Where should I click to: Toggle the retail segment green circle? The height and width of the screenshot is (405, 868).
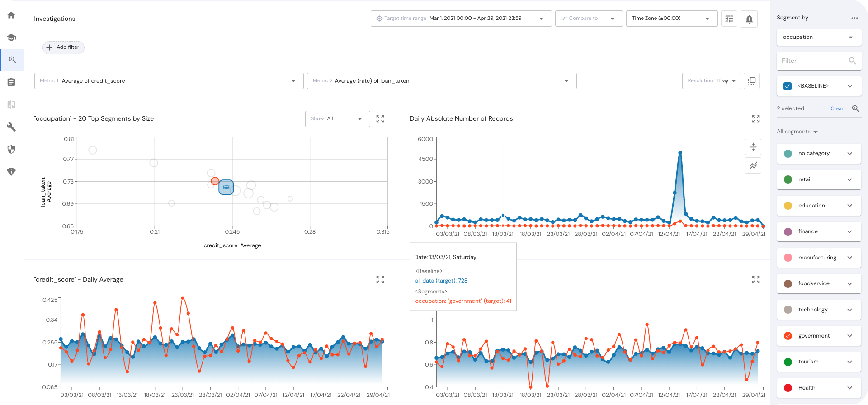tap(788, 179)
